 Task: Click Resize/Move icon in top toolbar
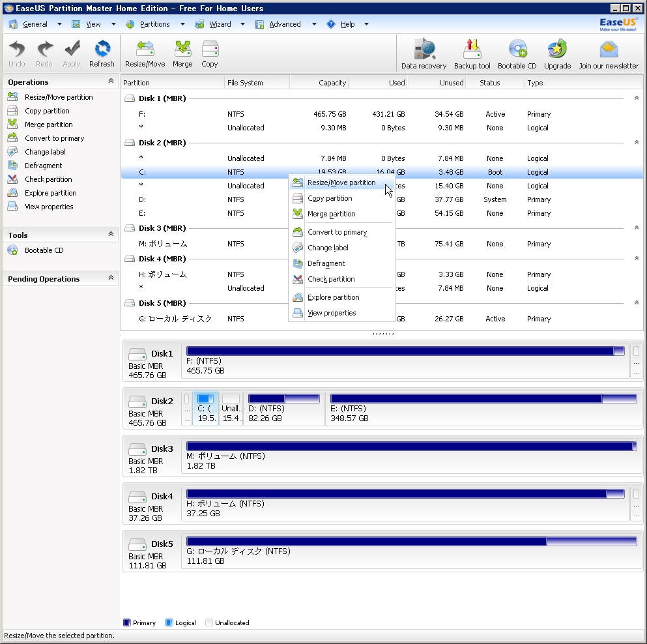pos(145,53)
